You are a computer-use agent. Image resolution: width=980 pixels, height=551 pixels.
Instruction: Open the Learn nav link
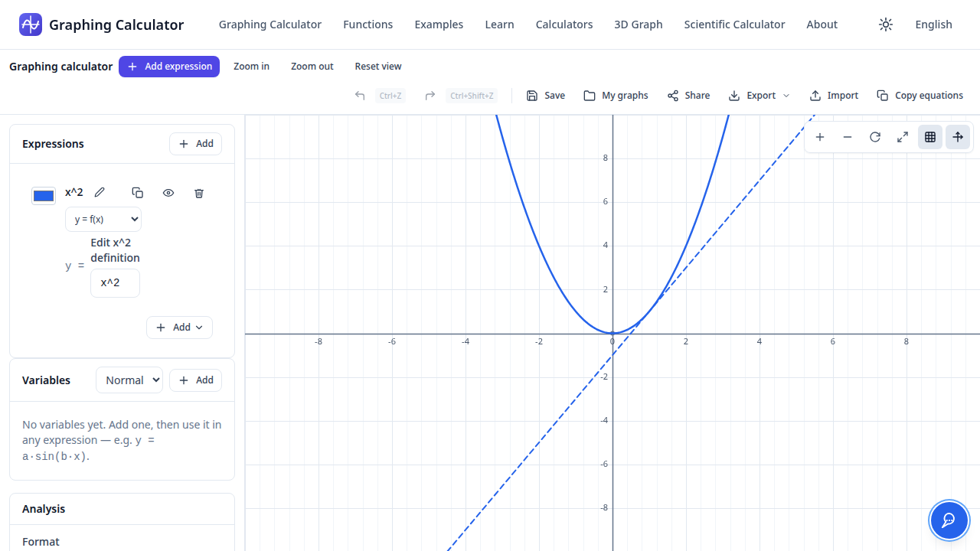click(x=499, y=24)
